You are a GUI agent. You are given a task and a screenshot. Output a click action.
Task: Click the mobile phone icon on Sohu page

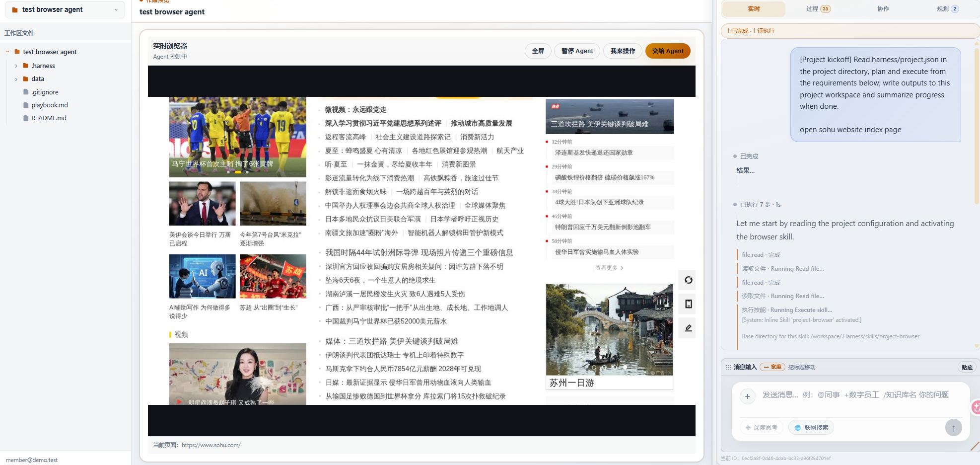pyautogui.click(x=688, y=304)
